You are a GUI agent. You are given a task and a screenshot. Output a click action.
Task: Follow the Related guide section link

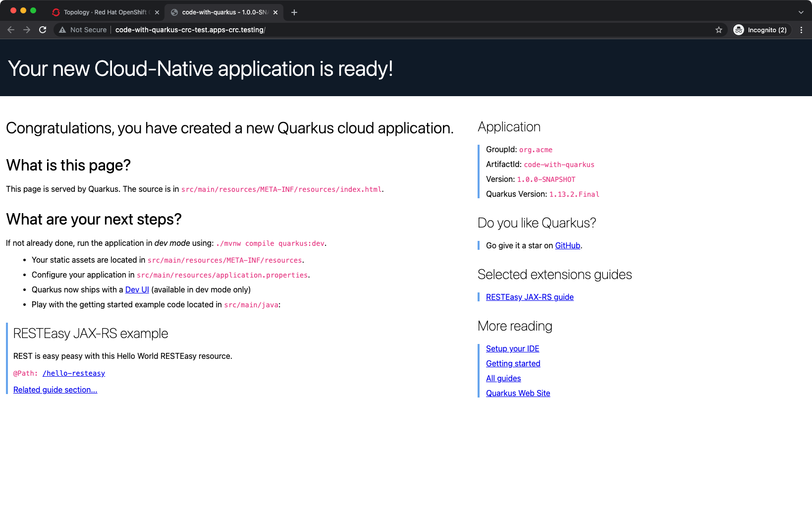55,390
